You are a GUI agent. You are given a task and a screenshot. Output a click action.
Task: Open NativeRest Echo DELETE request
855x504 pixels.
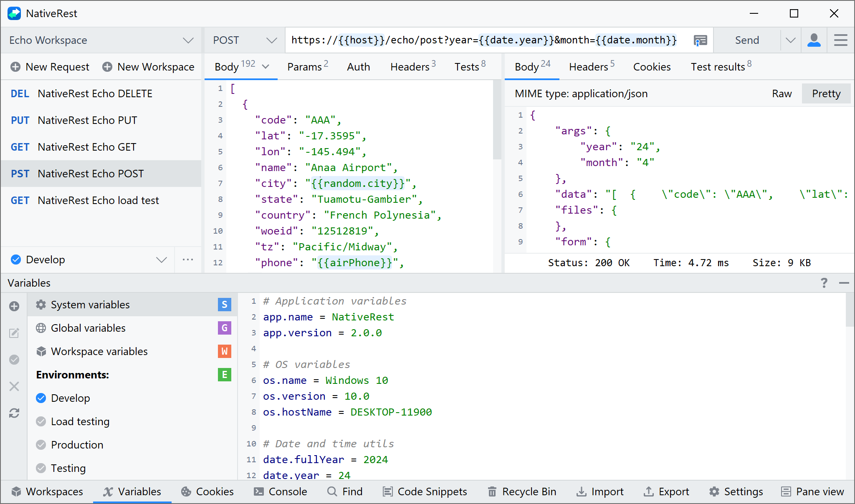click(101, 93)
